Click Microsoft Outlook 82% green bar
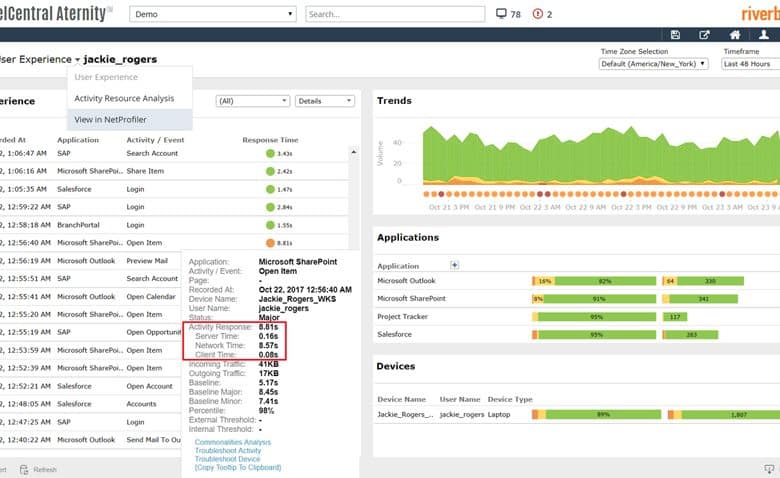 (605, 281)
